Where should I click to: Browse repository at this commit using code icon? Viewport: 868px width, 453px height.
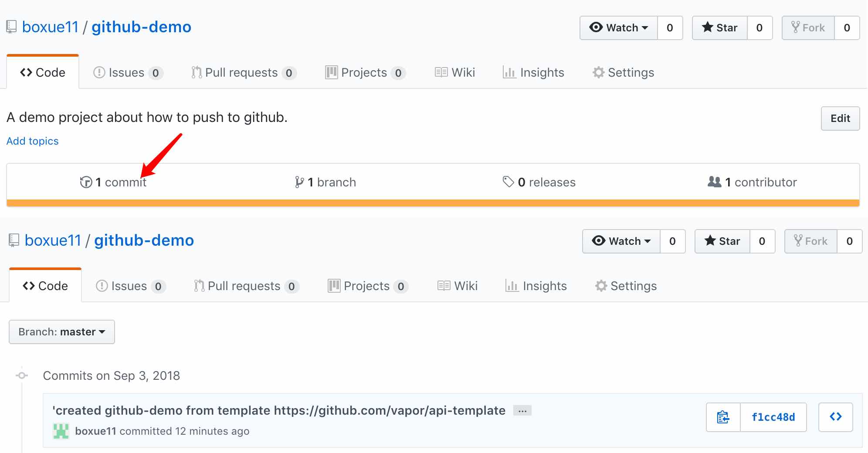click(x=836, y=417)
